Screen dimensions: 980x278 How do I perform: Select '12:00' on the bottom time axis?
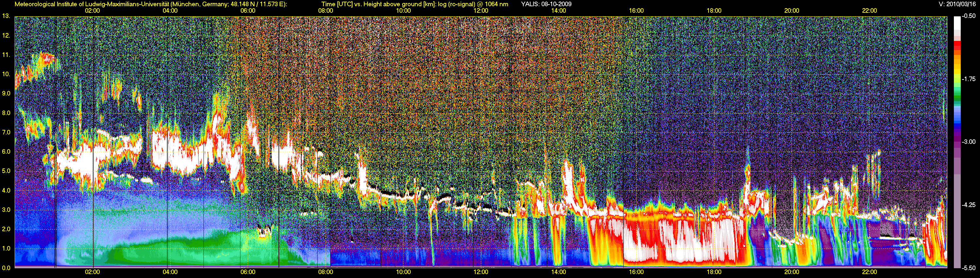click(481, 272)
